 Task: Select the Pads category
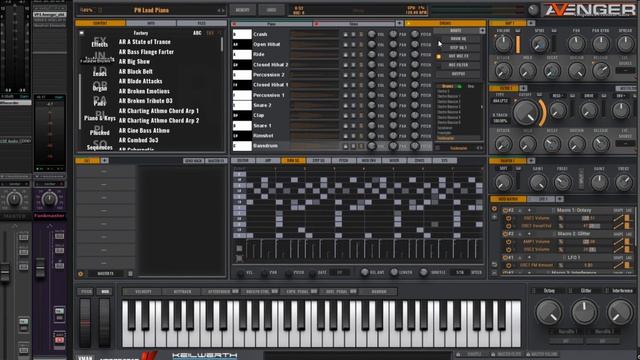pyautogui.click(x=100, y=101)
